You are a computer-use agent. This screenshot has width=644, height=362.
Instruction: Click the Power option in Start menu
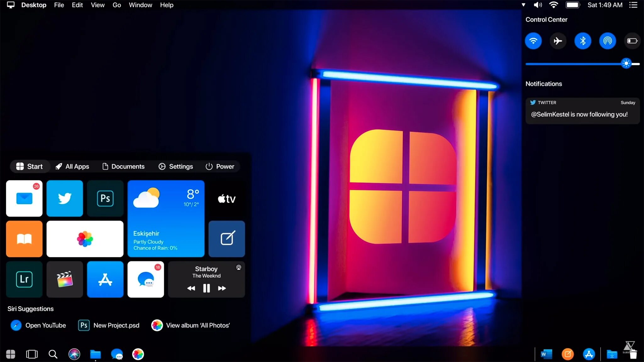pos(220,166)
